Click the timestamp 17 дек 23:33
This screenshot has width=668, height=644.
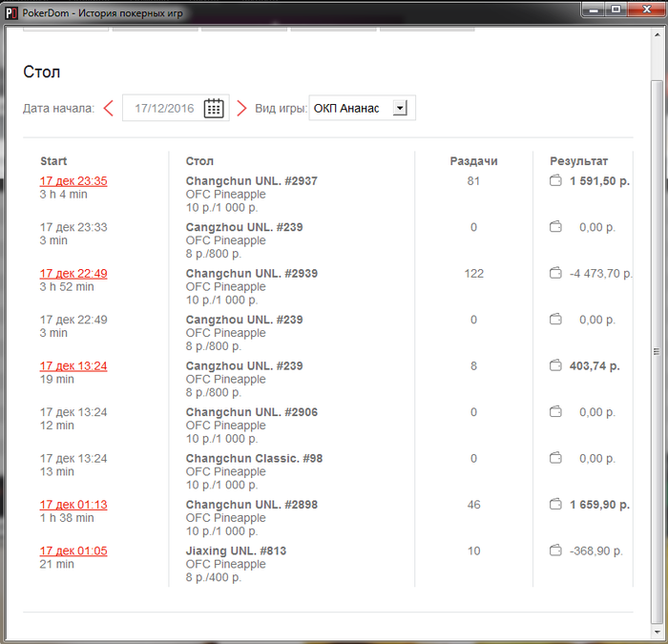tap(73, 227)
